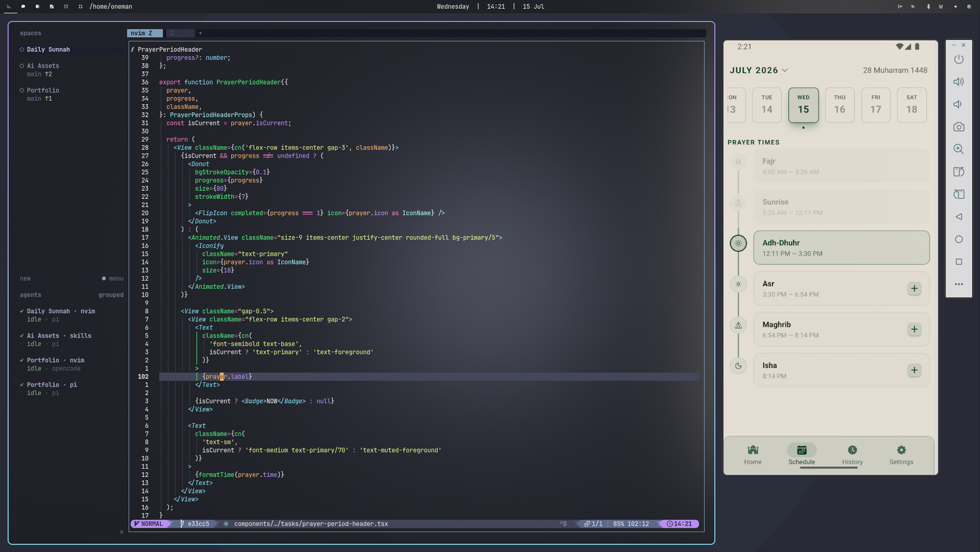Click the Adh-Dhuhr sun timeline icon
Viewport: 980px width, 552px height.
738,243
